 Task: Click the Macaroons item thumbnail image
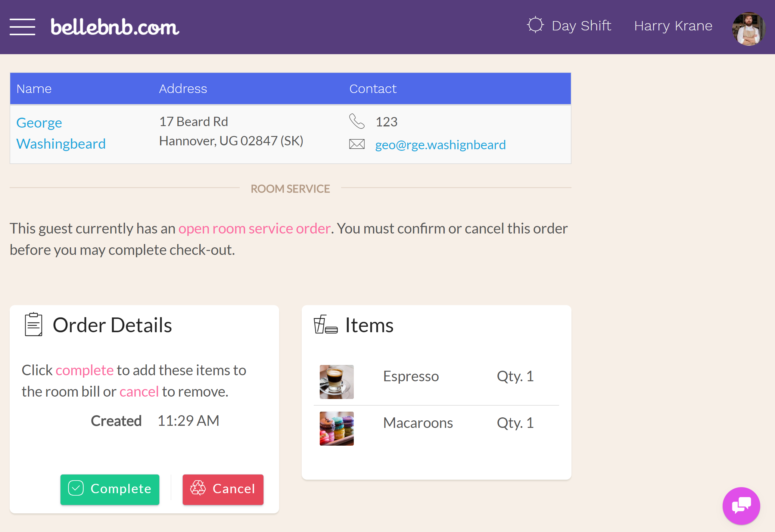click(x=336, y=428)
